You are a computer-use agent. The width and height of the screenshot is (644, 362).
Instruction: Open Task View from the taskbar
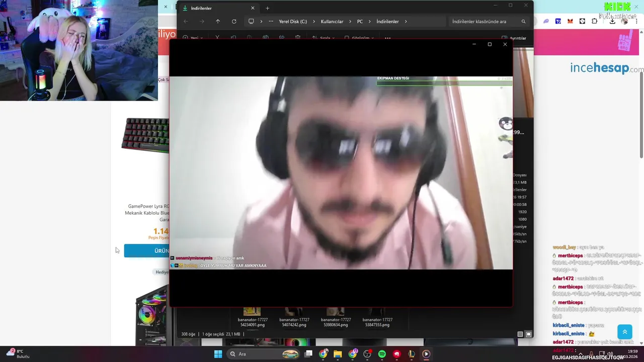pyautogui.click(x=308, y=354)
